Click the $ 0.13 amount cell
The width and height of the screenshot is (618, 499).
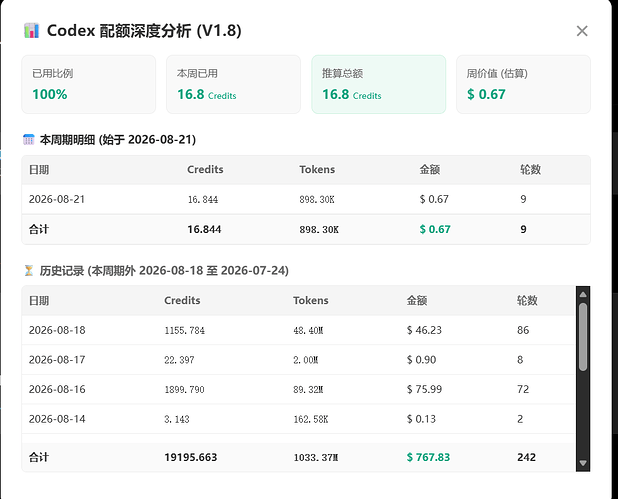421,419
